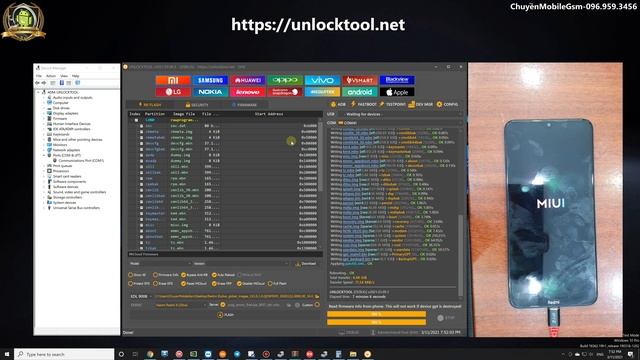Select the Oppo brand button
The width and height of the screenshot is (640, 360).
coord(285,80)
